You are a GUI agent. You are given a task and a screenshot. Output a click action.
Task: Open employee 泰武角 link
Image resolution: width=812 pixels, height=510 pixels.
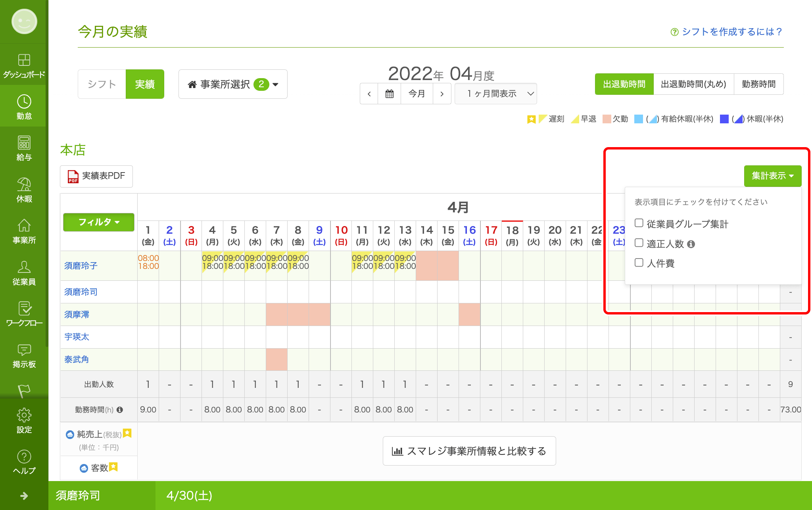(x=77, y=359)
